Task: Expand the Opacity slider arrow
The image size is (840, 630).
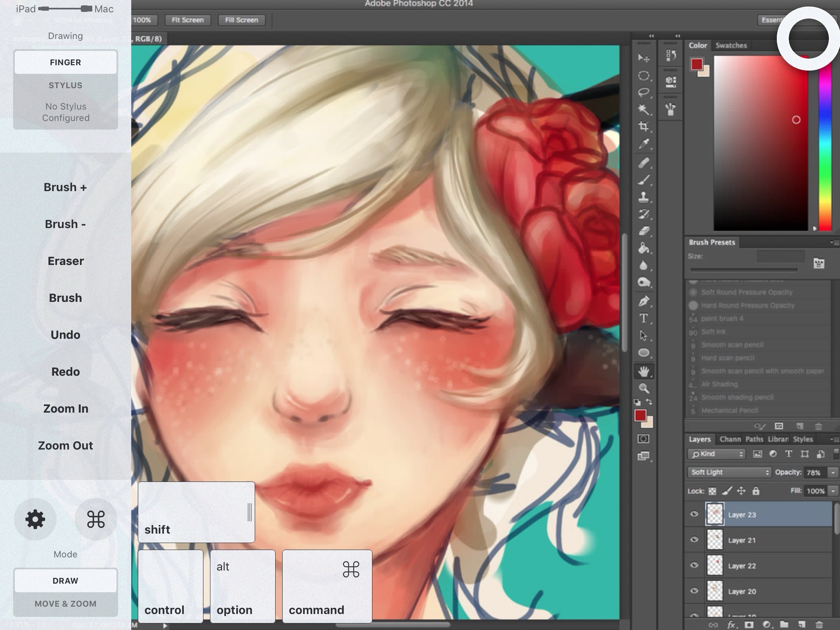Action: 833,472
